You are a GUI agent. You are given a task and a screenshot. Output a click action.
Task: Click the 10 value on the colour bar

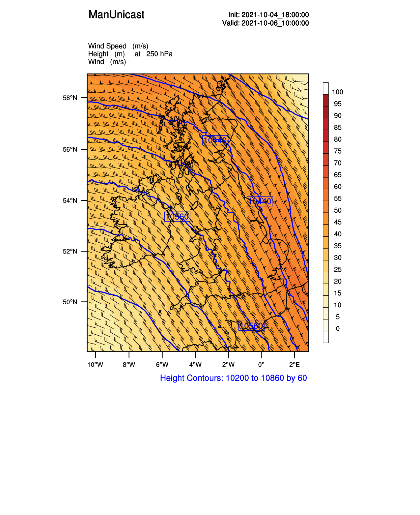pos(338,305)
